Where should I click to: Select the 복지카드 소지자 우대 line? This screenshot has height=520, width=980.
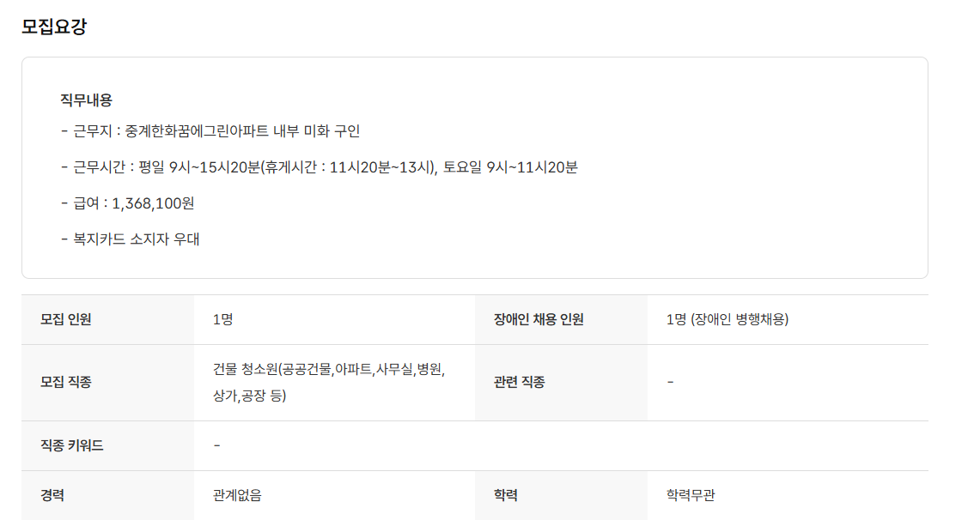(x=131, y=239)
